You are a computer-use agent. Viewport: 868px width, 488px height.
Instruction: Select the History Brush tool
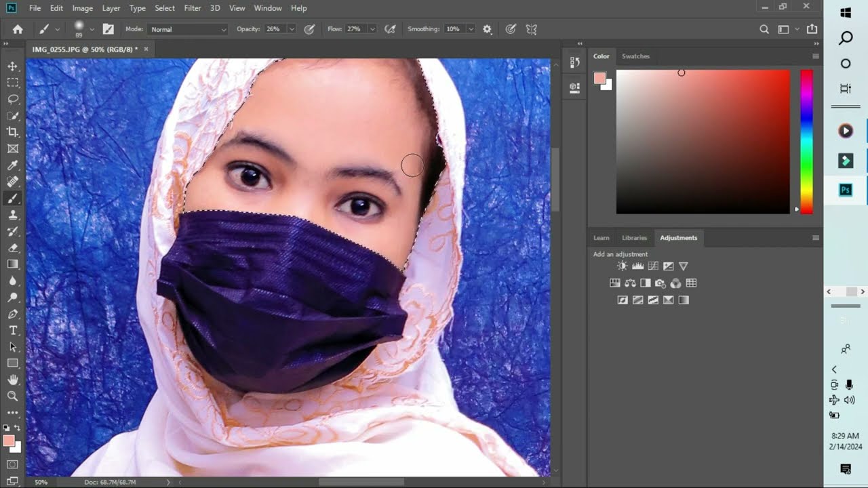click(12, 232)
